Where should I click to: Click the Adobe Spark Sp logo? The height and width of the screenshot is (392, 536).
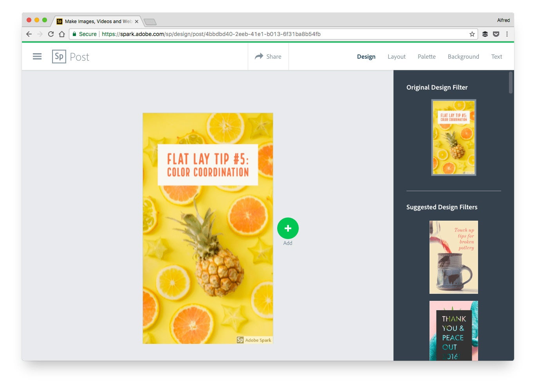click(x=59, y=57)
